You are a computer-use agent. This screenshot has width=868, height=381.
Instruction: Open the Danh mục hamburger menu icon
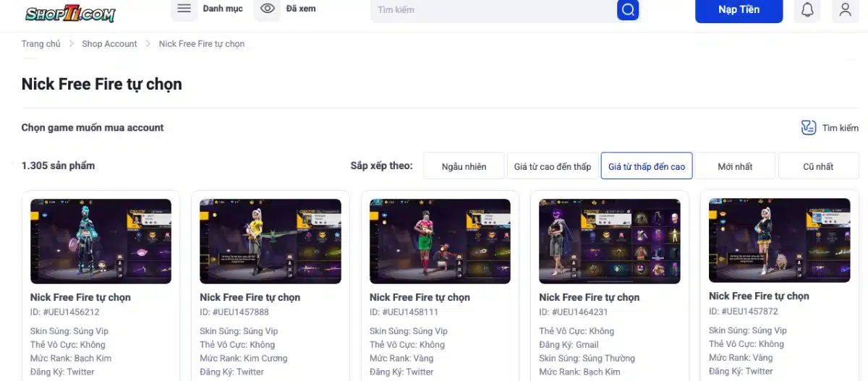(x=184, y=9)
